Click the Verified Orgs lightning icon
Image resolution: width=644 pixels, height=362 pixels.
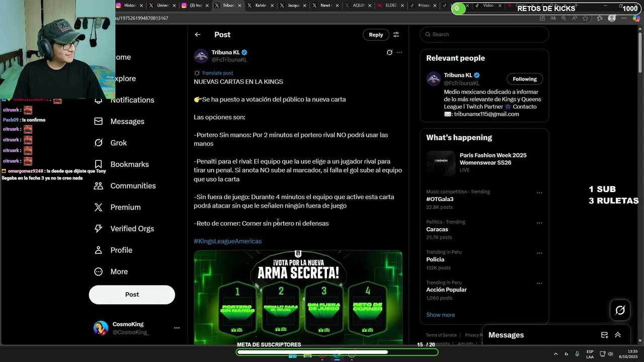pos(99,229)
